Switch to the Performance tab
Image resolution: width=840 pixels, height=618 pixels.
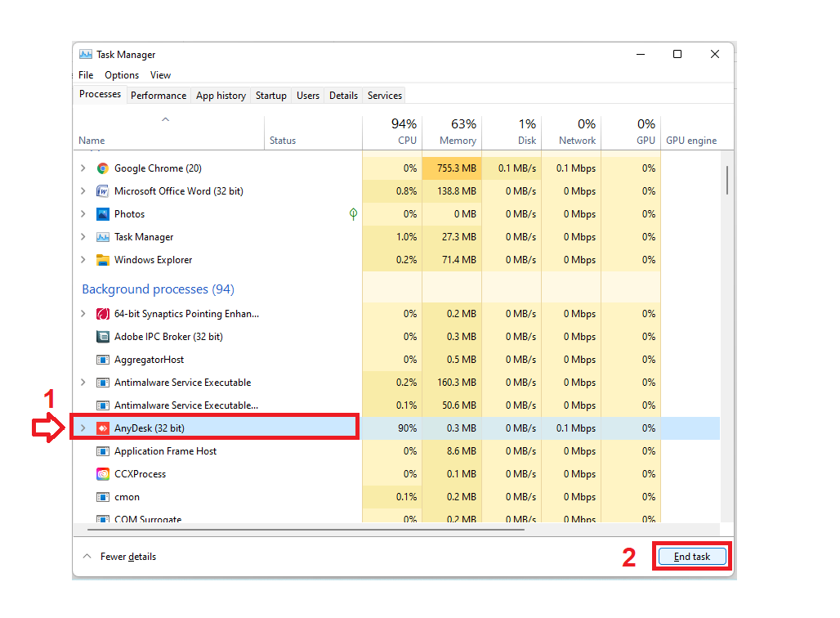tap(159, 96)
